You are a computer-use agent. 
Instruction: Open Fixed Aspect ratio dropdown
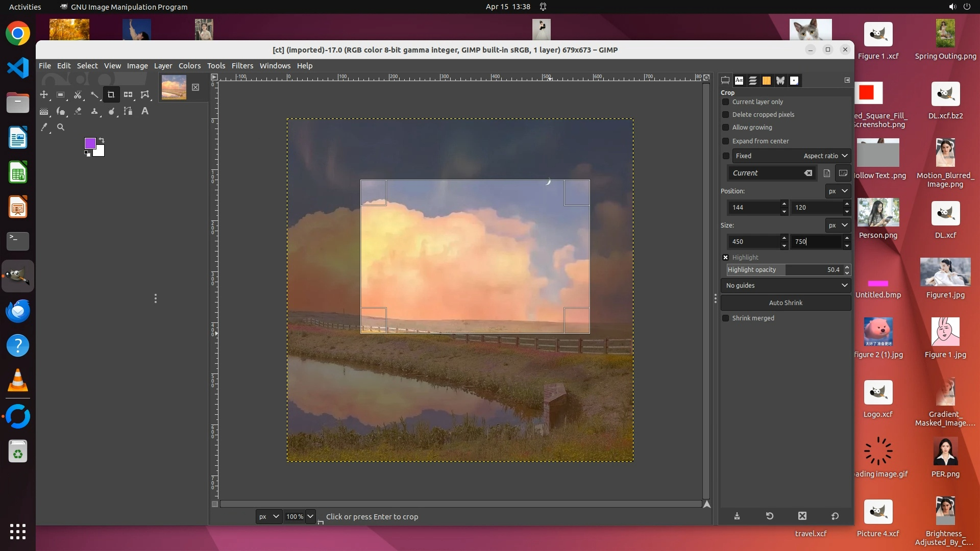(791, 156)
